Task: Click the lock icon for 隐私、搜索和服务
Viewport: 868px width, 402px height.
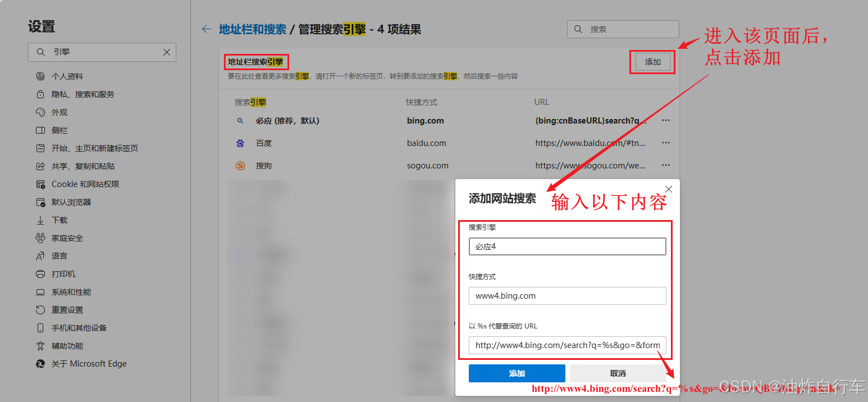Action: (40, 94)
